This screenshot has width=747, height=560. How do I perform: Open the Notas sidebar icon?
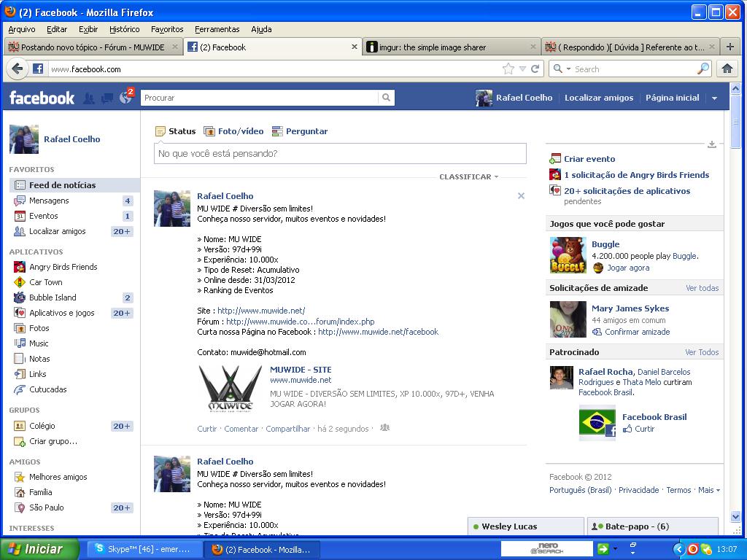point(20,359)
